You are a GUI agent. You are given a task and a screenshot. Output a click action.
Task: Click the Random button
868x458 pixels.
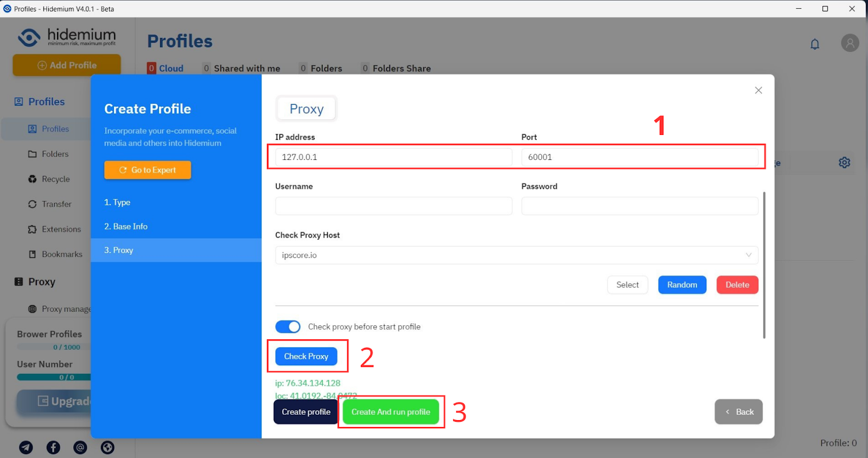682,285
